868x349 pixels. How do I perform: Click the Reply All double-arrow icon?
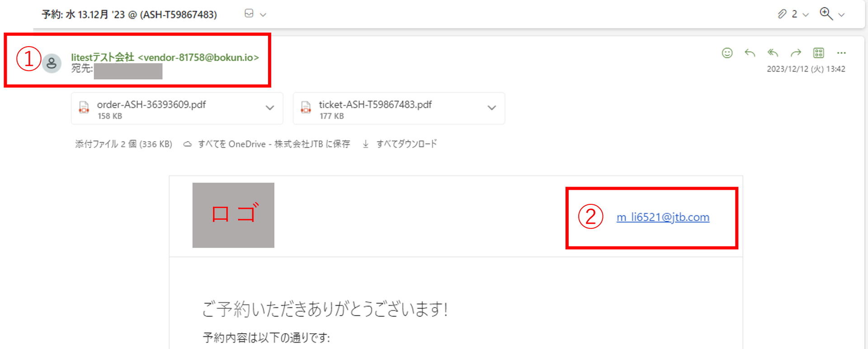tap(773, 53)
